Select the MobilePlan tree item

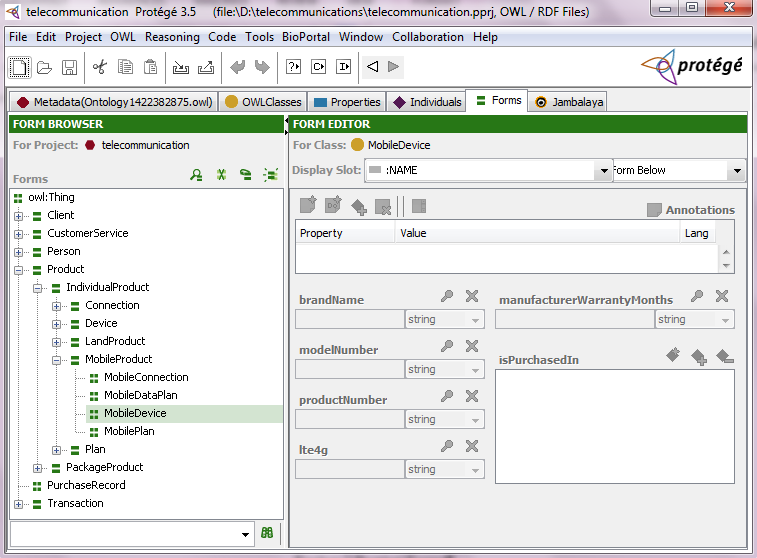point(129,431)
